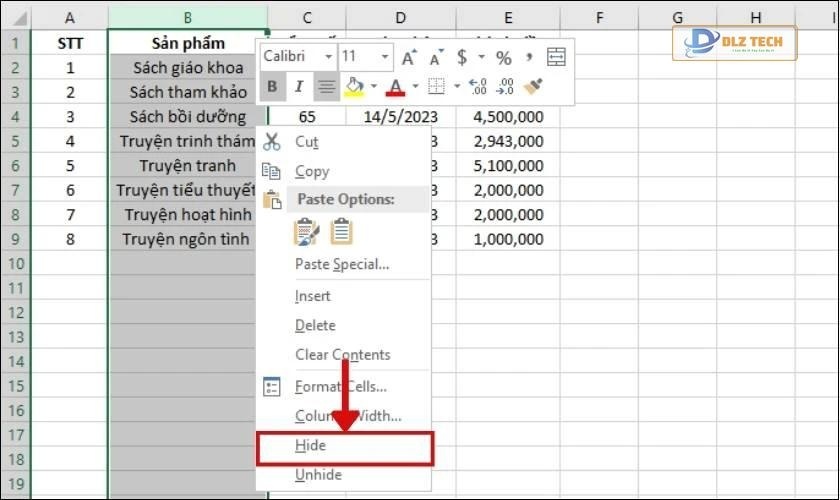Open Calibri font name dropdown

click(328, 56)
